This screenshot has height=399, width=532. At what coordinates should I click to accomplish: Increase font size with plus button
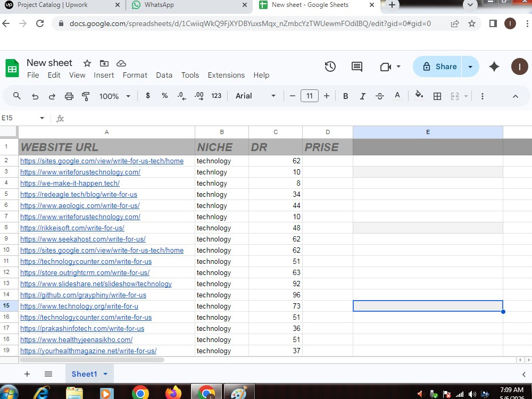click(327, 96)
